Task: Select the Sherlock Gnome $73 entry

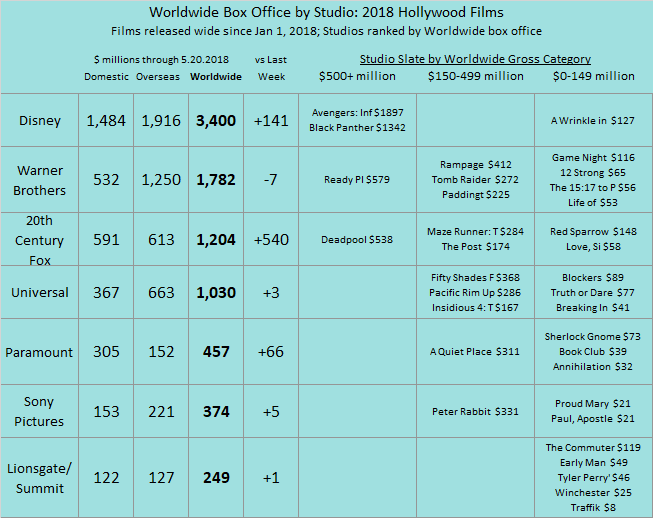Action: click(x=593, y=337)
